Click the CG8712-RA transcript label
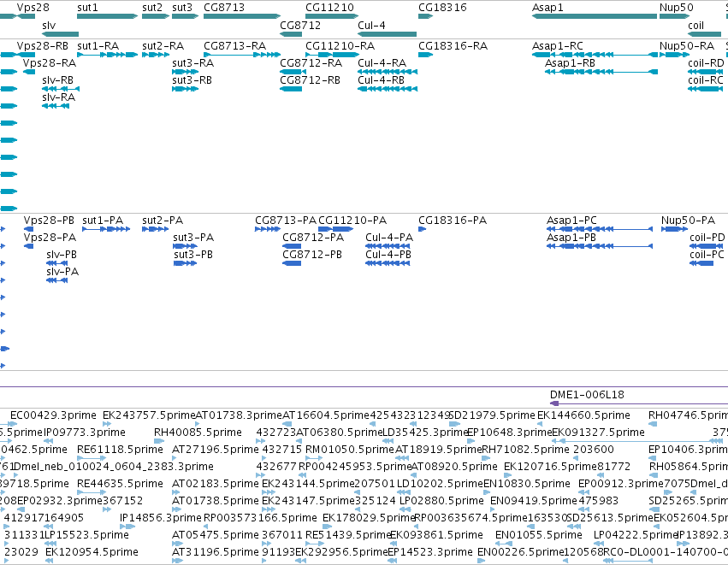The width and height of the screenshot is (728, 565). pos(311,63)
